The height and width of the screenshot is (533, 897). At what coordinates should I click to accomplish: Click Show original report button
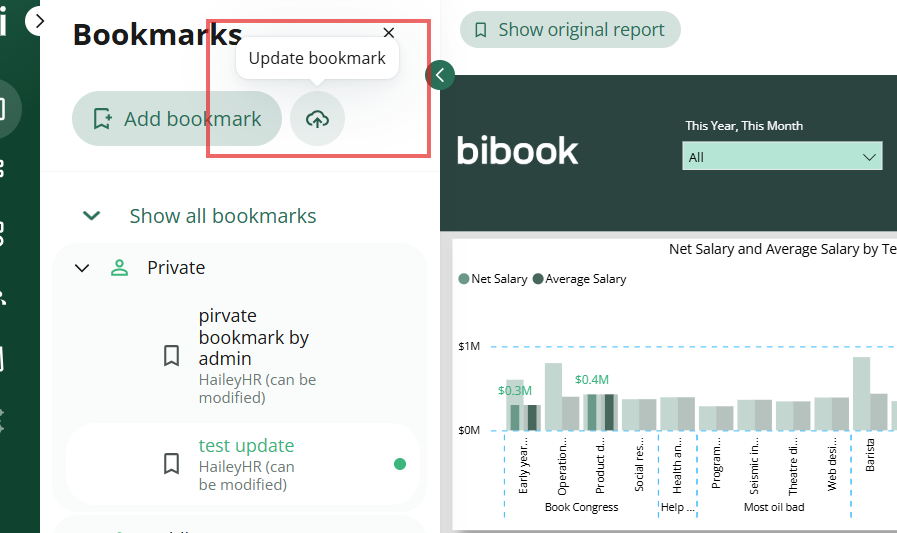[x=570, y=30]
